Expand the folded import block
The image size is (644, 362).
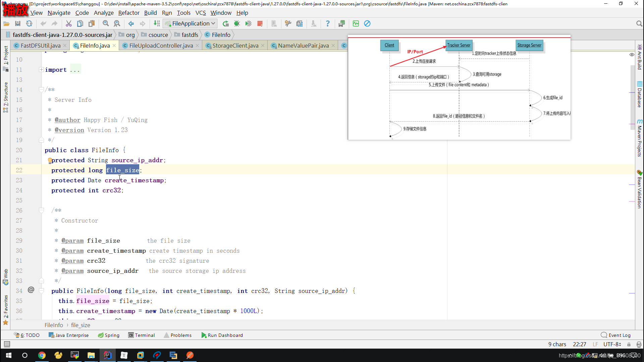(x=41, y=70)
